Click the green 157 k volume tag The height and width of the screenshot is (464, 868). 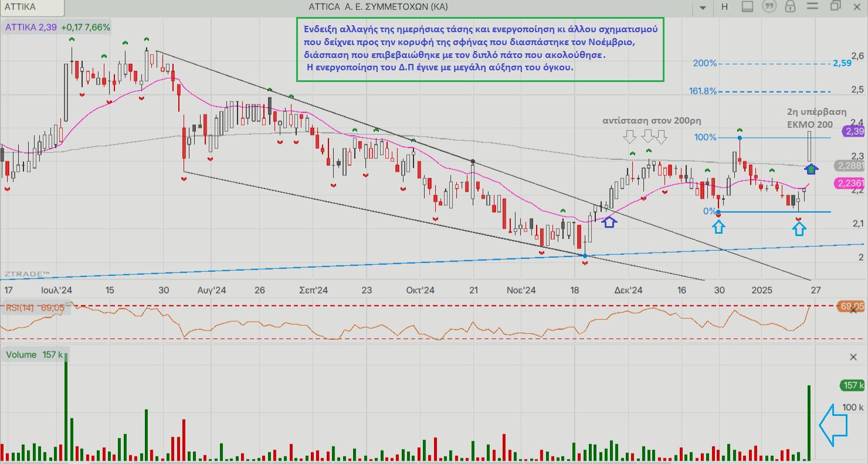tap(853, 385)
